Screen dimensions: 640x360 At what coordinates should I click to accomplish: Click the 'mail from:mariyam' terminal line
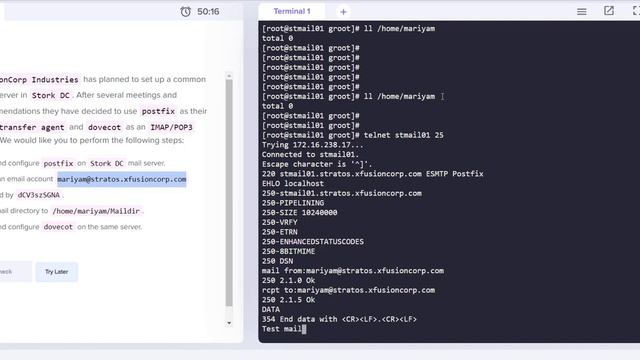[x=353, y=271]
